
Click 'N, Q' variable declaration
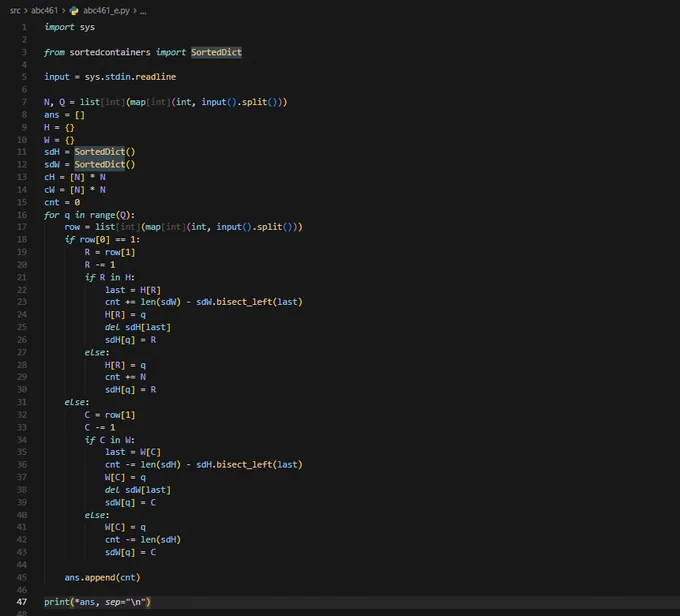[x=54, y=102]
